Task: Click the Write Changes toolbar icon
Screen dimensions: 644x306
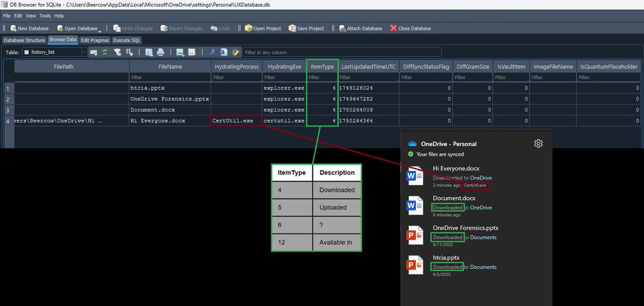Action: tap(116, 28)
